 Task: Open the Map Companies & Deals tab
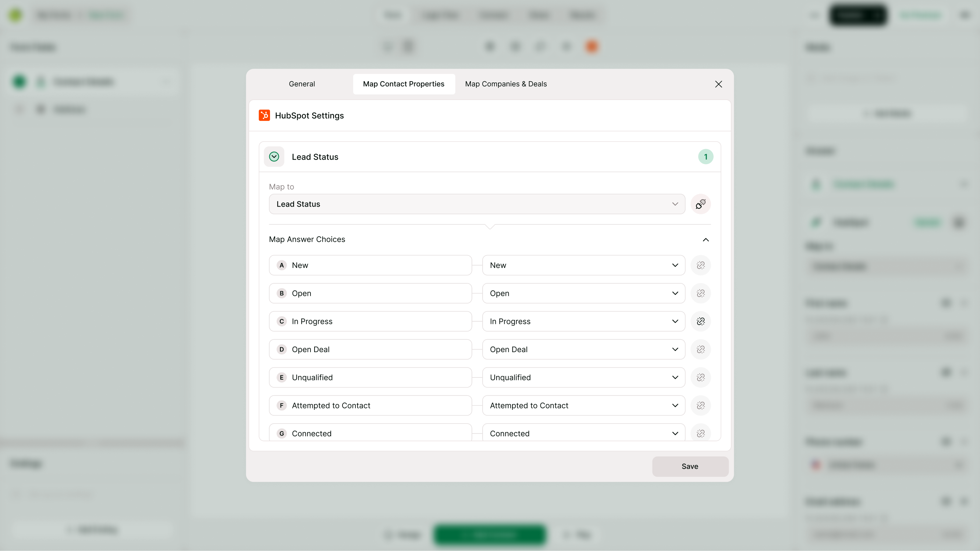point(505,84)
